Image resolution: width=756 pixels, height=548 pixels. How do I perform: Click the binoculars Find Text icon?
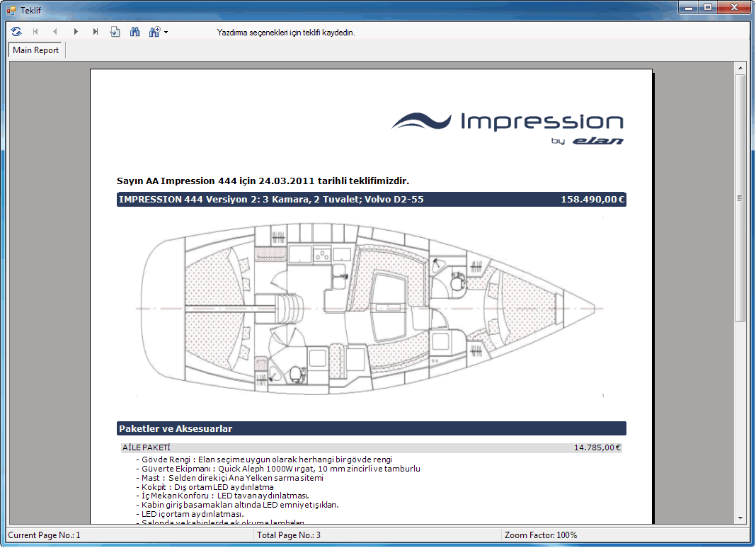pos(135,32)
